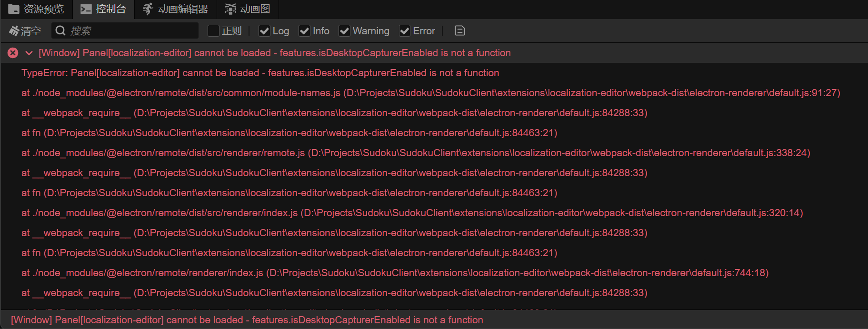Click the red error icon in log row
This screenshot has width=868, height=329.
(x=13, y=53)
